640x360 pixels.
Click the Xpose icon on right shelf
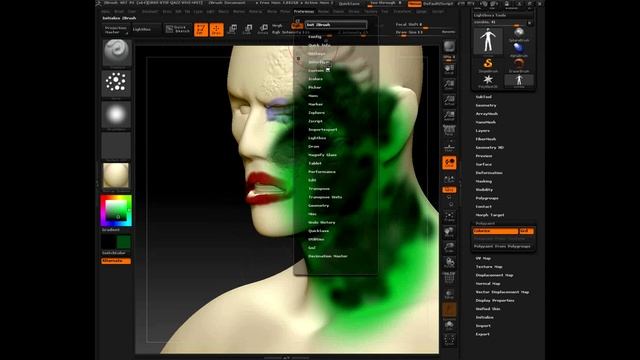[x=449, y=340]
